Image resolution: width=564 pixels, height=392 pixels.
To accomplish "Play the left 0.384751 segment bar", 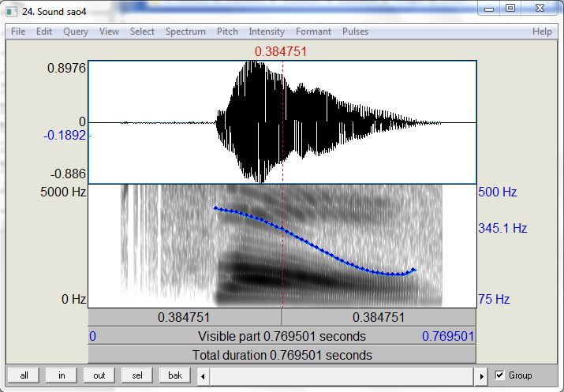I will coord(185,317).
